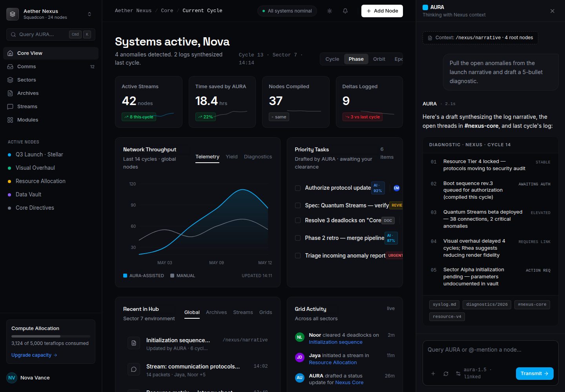
Task: Click the AURA-ASSISTED legend color swatch
Action: tap(125, 276)
